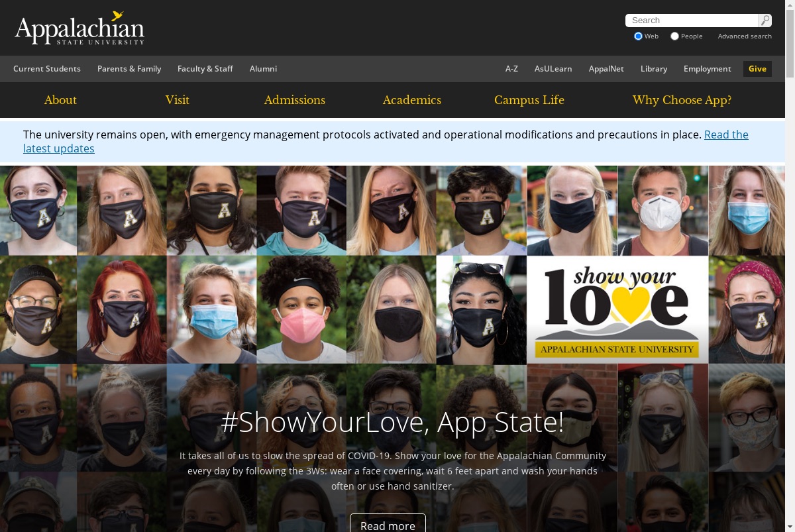Viewport: 795px width, 532px height.
Task: Open the Admissions navigation tab
Action: 295,100
